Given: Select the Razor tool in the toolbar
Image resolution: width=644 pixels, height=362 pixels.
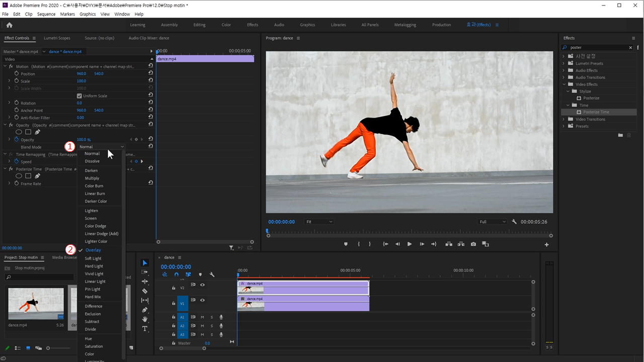Looking at the screenshot, I should (x=145, y=291).
